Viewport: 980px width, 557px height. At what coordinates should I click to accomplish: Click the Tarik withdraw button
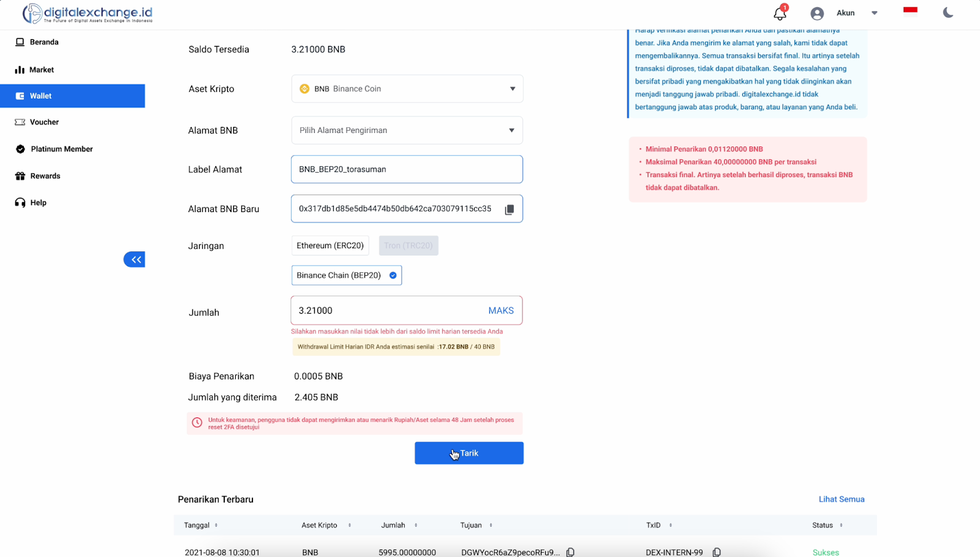[469, 453]
